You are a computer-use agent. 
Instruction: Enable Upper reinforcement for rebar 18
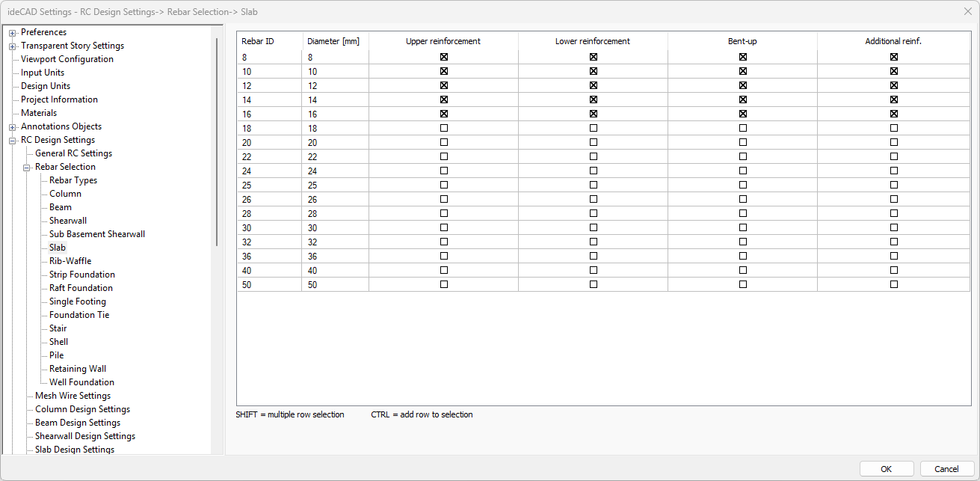pos(444,128)
